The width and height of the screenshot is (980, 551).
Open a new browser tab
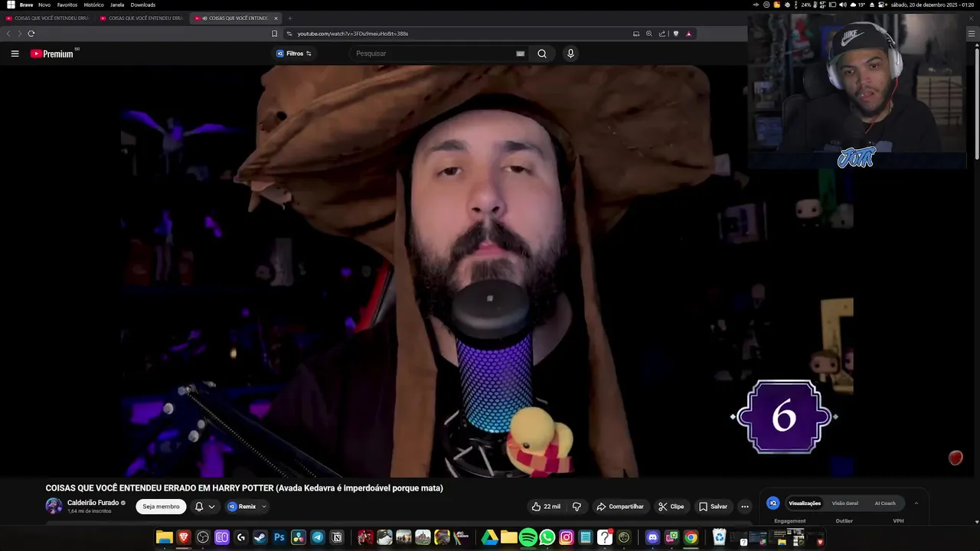point(289,18)
